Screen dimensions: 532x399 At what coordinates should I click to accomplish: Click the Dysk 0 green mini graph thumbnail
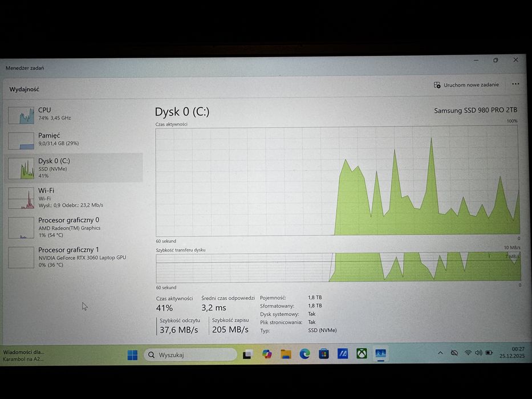21,169
